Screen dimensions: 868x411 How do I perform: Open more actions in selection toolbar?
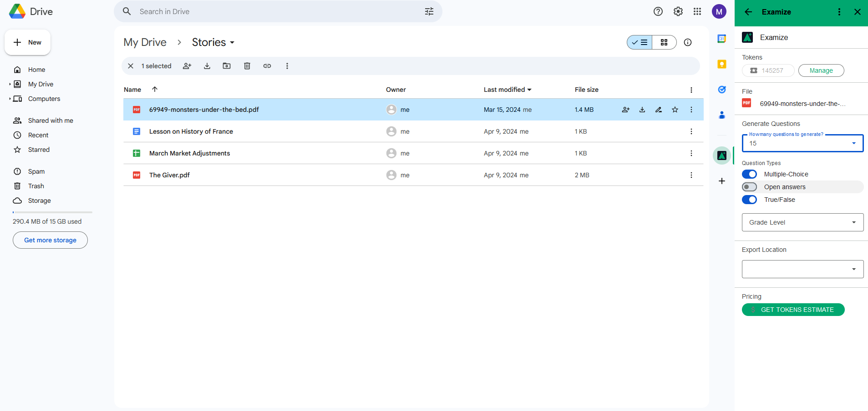point(287,66)
